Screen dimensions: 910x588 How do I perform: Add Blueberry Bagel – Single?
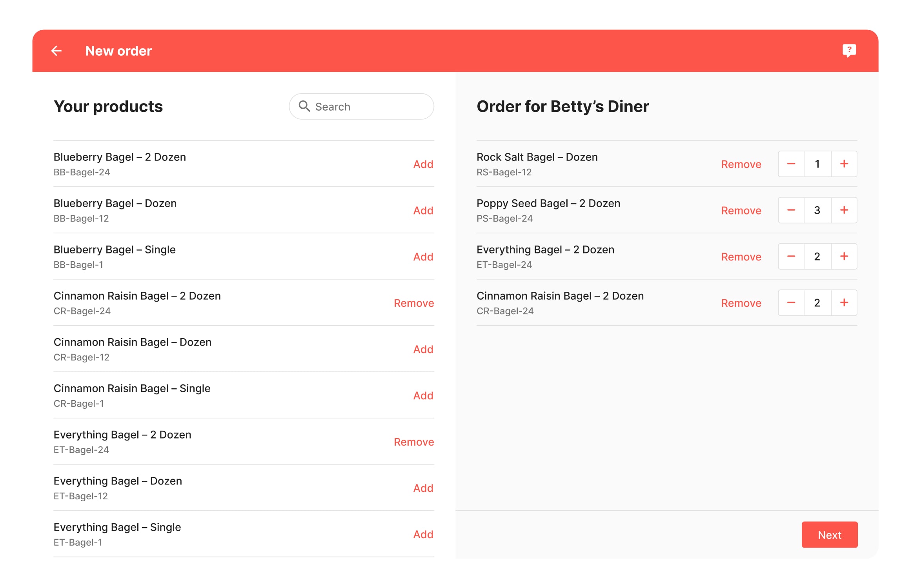pyautogui.click(x=423, y=257)
